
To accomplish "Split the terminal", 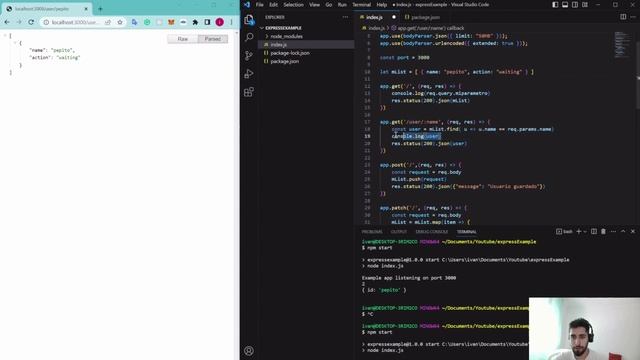I will click(593, 231).
